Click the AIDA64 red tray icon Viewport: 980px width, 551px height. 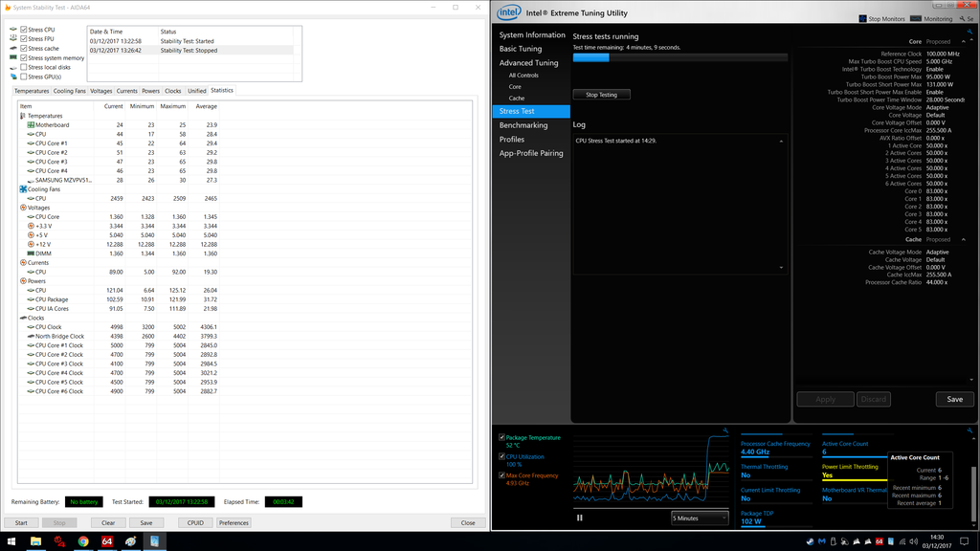click(x=879, y=541)
